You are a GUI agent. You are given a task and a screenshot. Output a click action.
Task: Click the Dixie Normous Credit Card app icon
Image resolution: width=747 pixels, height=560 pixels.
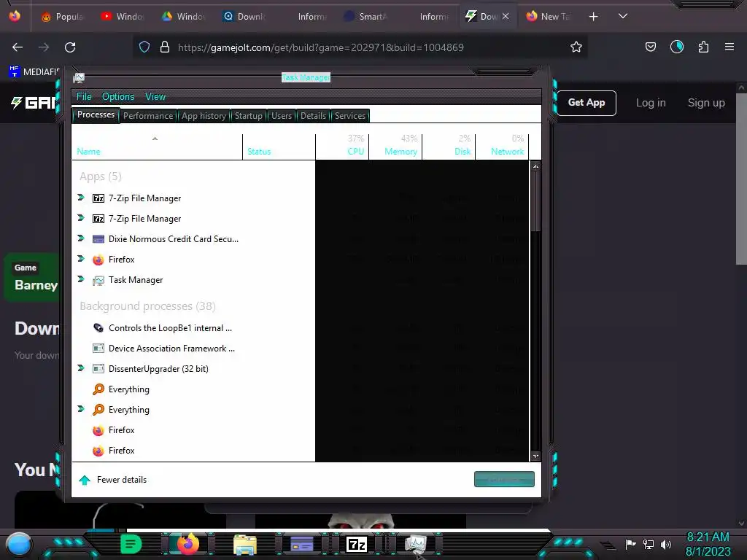(98, 239)
